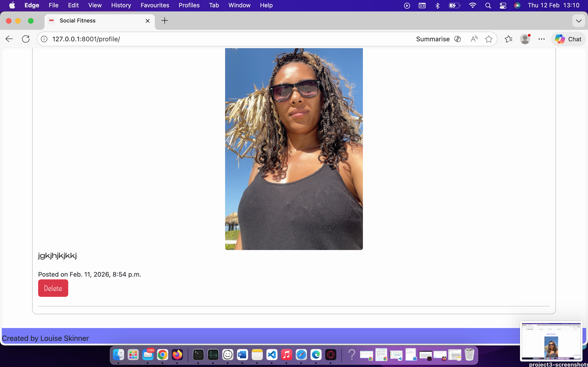Open Spotlight search in the menu bar
588x367 pixels.
[488, 5]
